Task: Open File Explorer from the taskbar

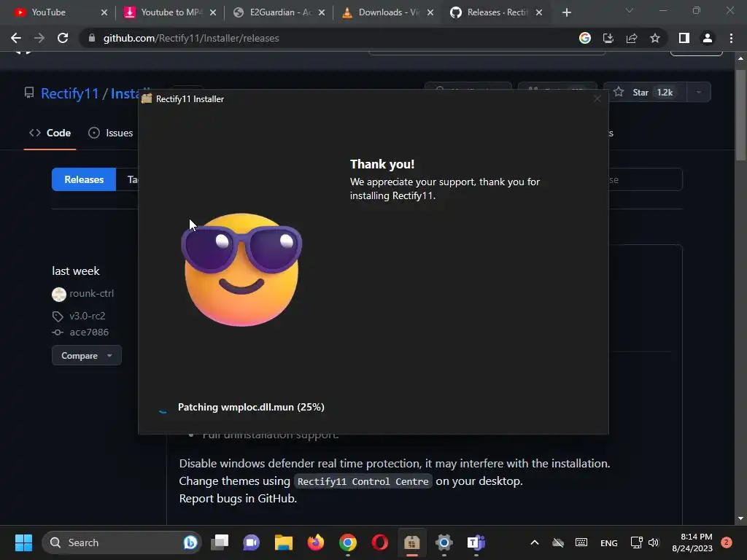Action: pos(284,542)
